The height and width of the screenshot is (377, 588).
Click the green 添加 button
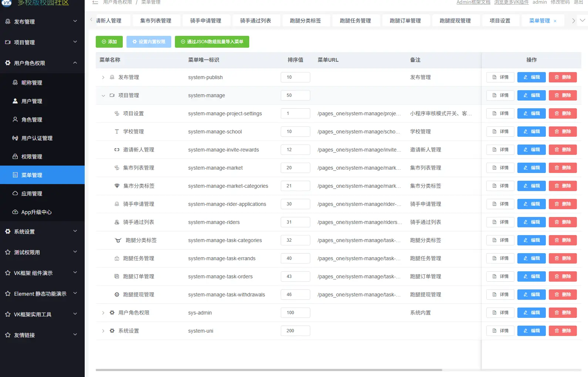click(x=109, y=42)
